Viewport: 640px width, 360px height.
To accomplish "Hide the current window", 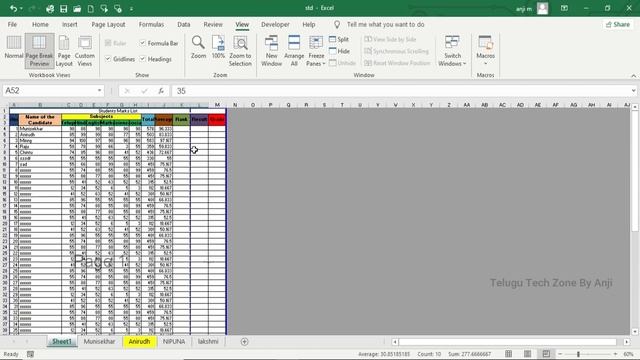I will [x=339, y=51].
